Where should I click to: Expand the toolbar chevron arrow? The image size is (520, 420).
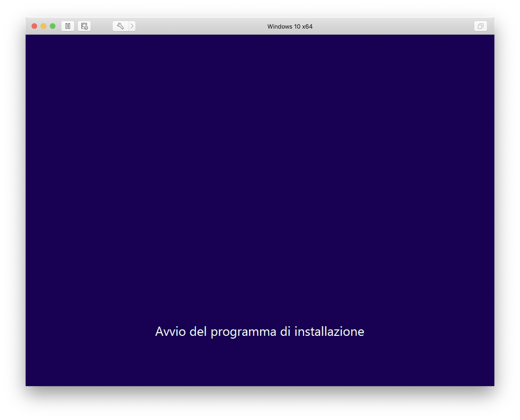coord(132,26)
